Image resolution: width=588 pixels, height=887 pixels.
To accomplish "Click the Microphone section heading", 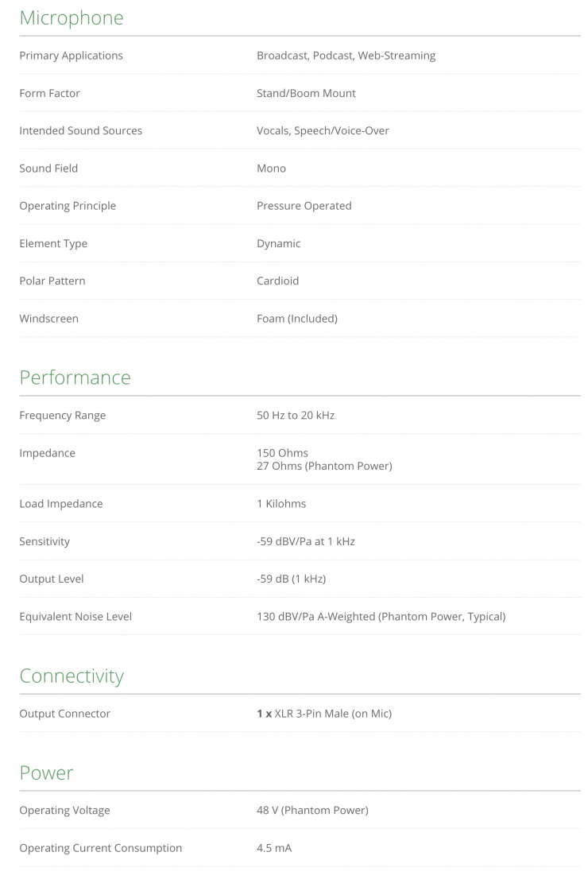I will 72,18.
